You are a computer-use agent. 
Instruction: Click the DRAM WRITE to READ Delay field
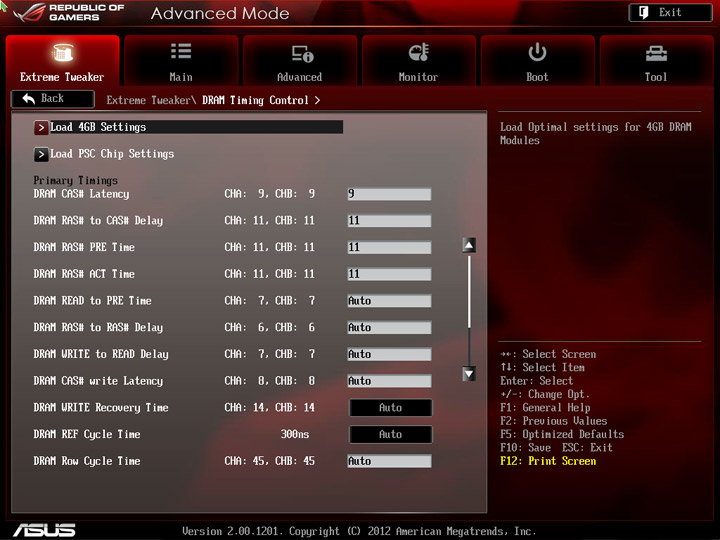pos(389,354)
